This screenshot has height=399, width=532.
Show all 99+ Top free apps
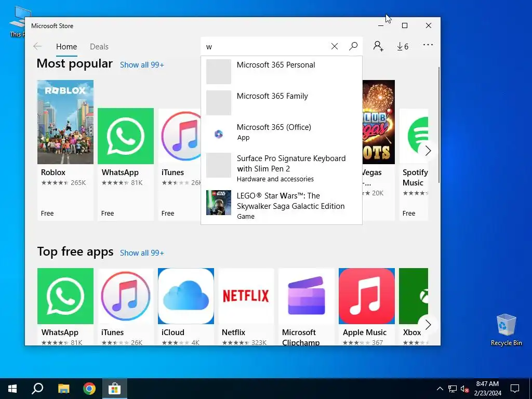142,253
